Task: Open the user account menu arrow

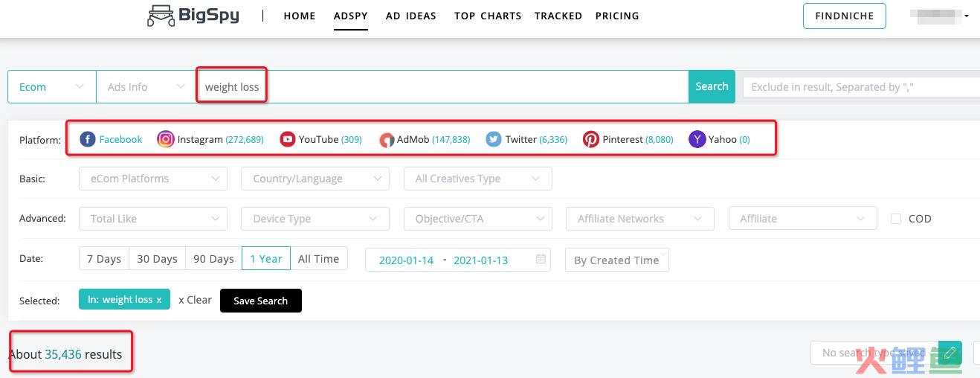Action: tap(967, 16)
